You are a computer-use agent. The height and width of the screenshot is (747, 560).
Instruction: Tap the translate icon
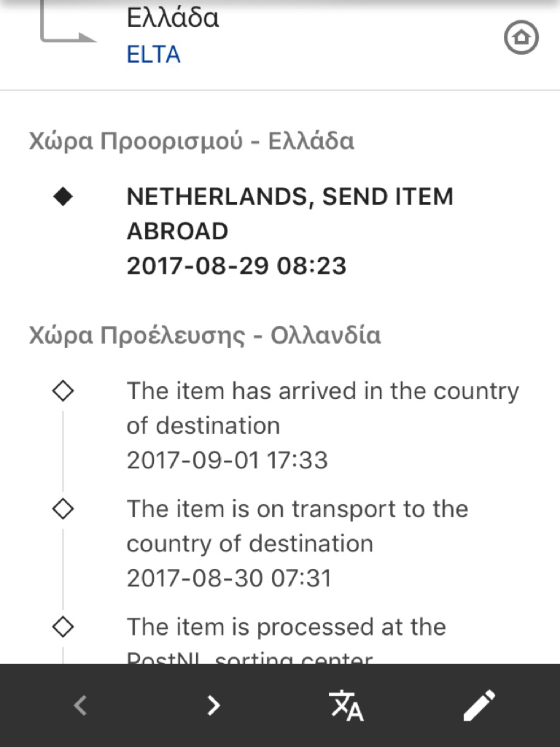[346, 705]
